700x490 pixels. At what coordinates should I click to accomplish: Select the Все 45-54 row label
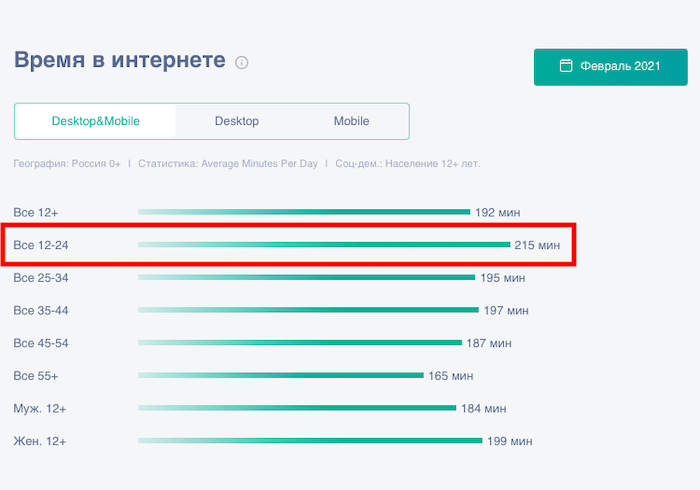[41, 343]
